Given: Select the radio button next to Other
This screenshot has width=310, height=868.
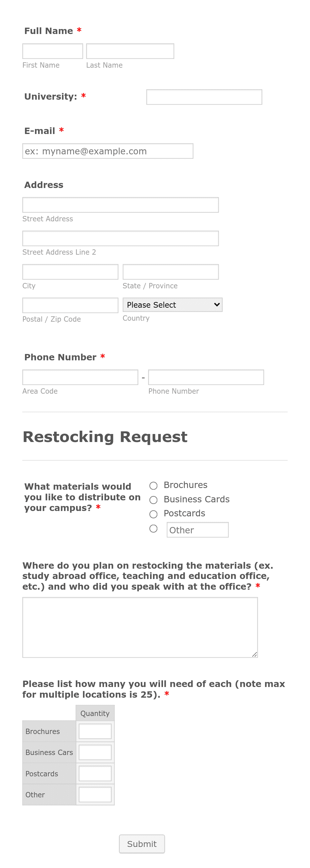Looking at the screenshot, I should tap(153, 528).
